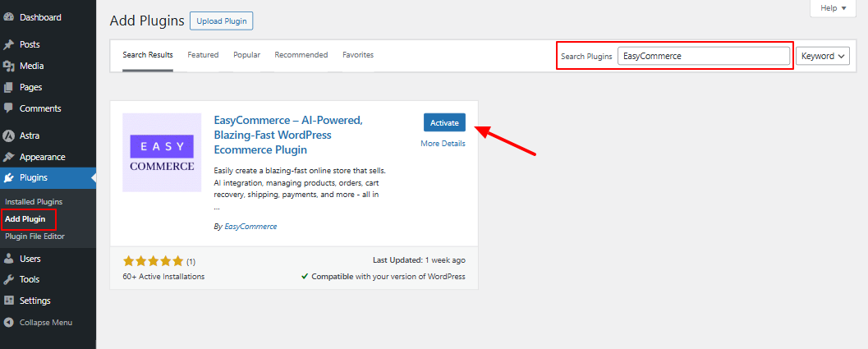The height and width of the screenshot is (349, 868).
Task: Open More Details for EasyCommerce
Action: [443, 144]
